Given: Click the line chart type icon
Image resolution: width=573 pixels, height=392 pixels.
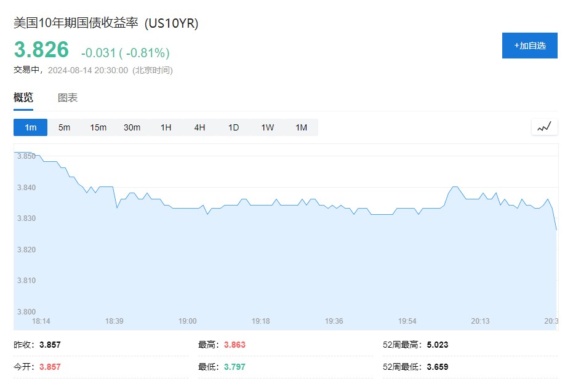Looking at the screenshot, I should [544, 127].
